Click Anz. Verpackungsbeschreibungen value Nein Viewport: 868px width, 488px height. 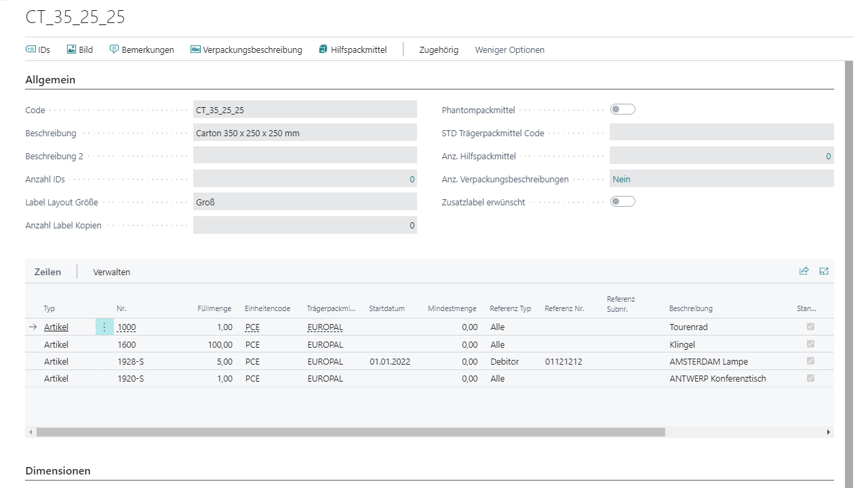pos(621,180)
